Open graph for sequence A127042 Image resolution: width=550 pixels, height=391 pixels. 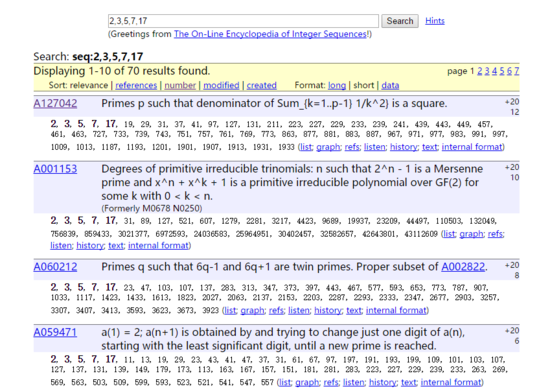[x=328, y=147]
